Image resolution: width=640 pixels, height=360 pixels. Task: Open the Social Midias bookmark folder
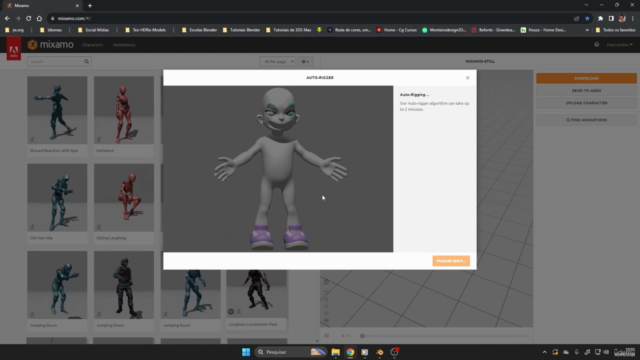[93, 30]
